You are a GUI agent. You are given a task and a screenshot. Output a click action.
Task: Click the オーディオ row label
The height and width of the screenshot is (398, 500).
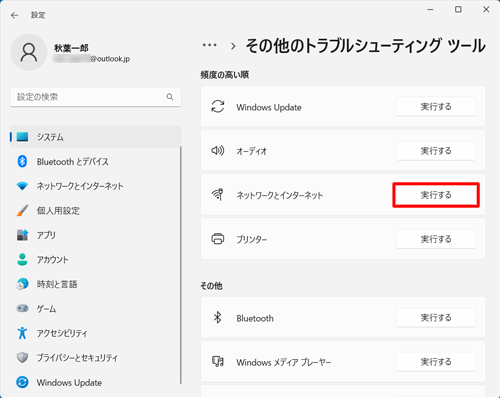(x=252, y=151)
